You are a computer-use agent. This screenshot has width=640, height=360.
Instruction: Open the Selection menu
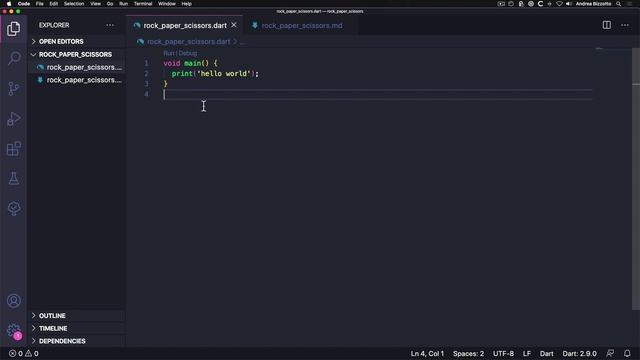74,4
